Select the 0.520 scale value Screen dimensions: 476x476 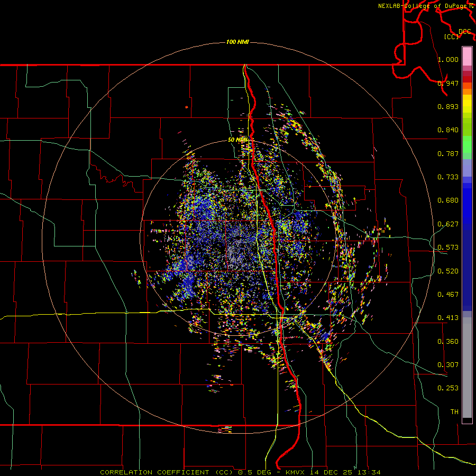pyautogui.click(x=448, y=271)
